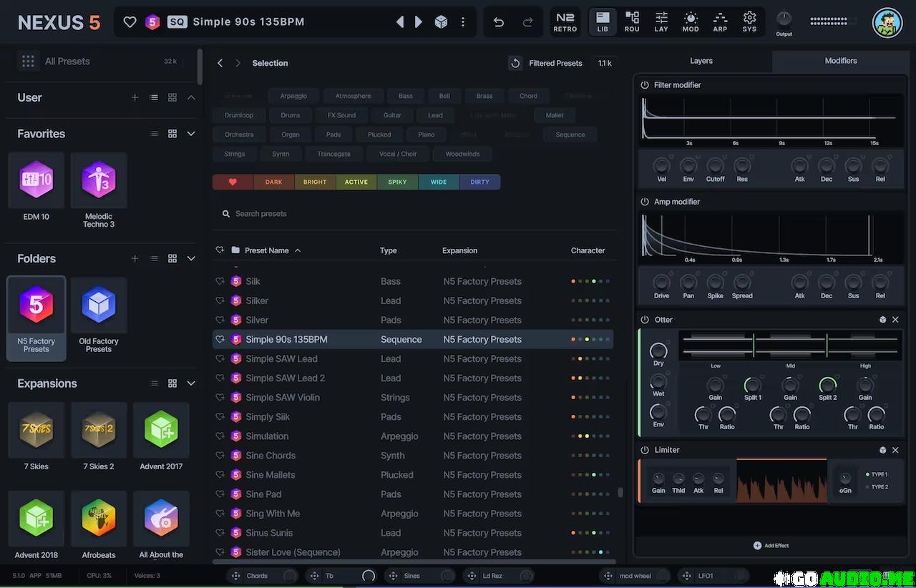Reset the filtered presets with refresh icon
The image size is (916, 588).
515,63
